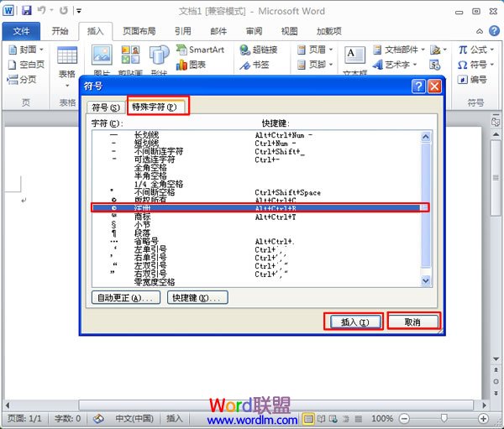Click the zoom slider handle in status bar
Image resolution: width=504 pixels, height=429 pixels.
[444, 418]
